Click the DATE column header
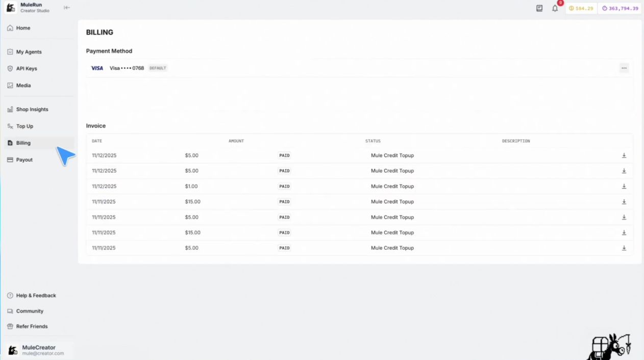 [x=97, y=141]
